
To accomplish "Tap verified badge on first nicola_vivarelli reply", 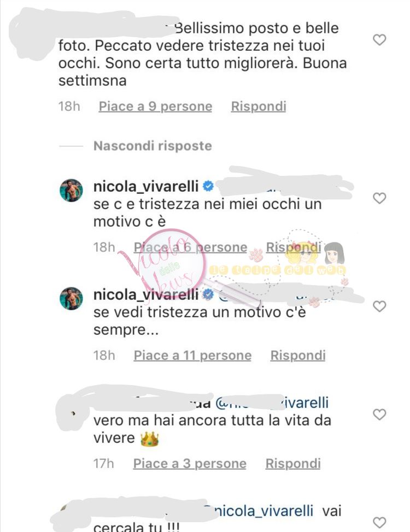I will 208,186.
